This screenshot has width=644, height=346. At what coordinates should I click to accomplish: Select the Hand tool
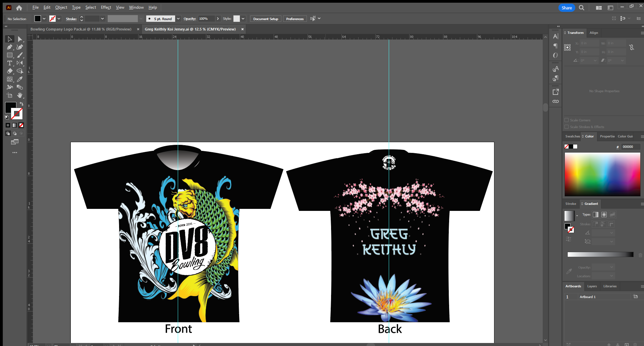tap(20, 95)
